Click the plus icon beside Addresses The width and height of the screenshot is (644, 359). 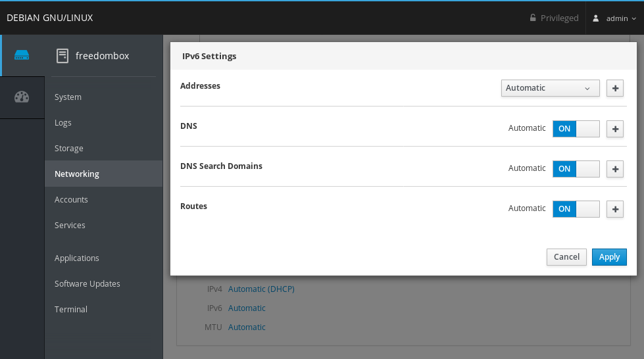(x=615, y=88)
